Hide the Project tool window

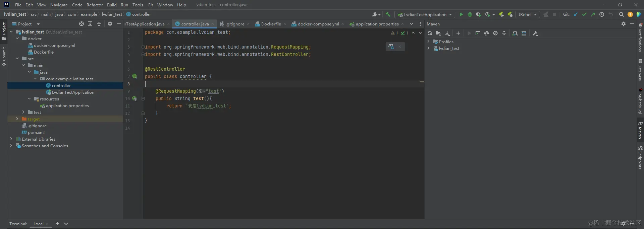point(119,24)
